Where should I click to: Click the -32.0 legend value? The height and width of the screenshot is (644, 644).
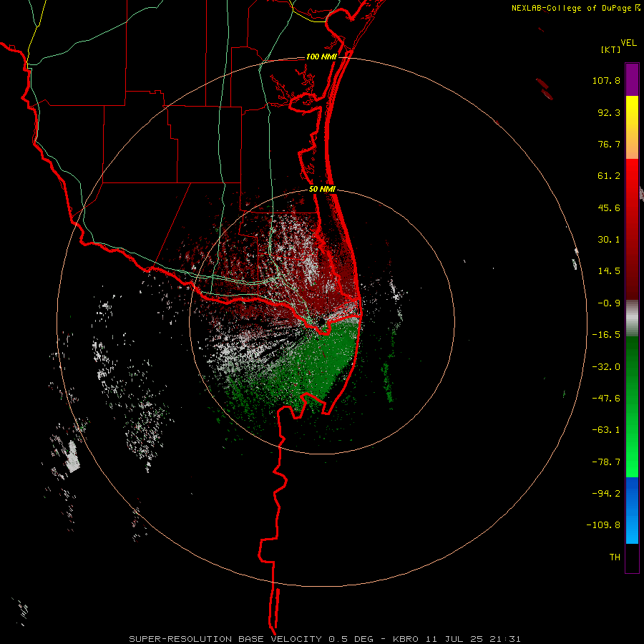[606, 367]
